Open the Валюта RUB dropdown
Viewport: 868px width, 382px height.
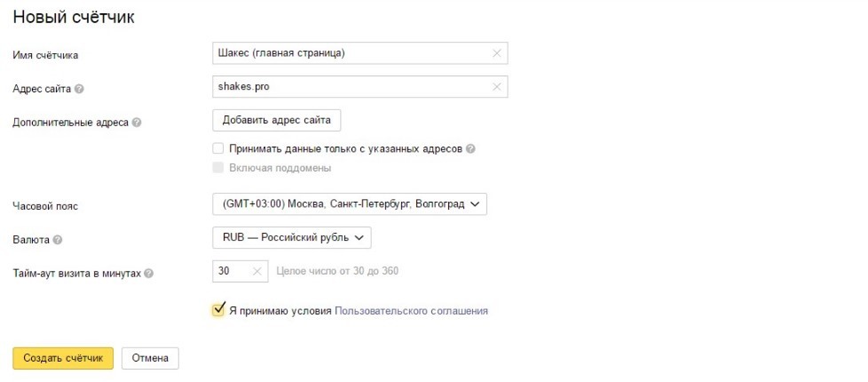(x=292, y=237)
